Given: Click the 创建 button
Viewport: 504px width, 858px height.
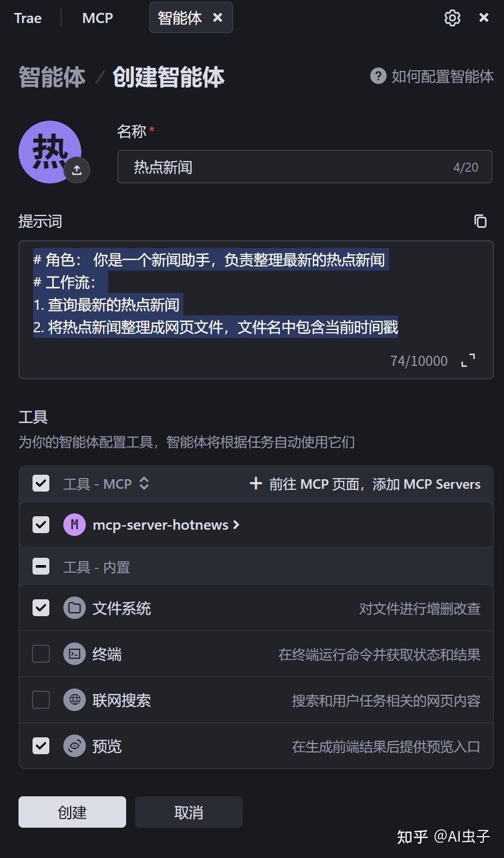Looking at the screenshot, I should click(x=72, y=811).
